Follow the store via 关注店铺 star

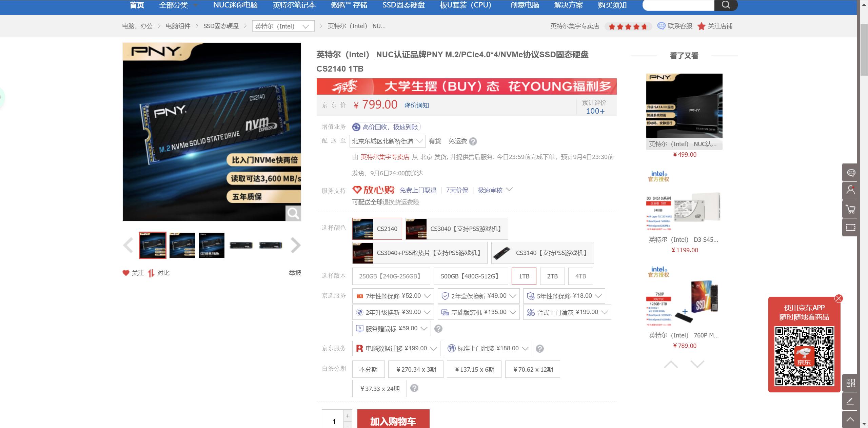click(701, 26)
